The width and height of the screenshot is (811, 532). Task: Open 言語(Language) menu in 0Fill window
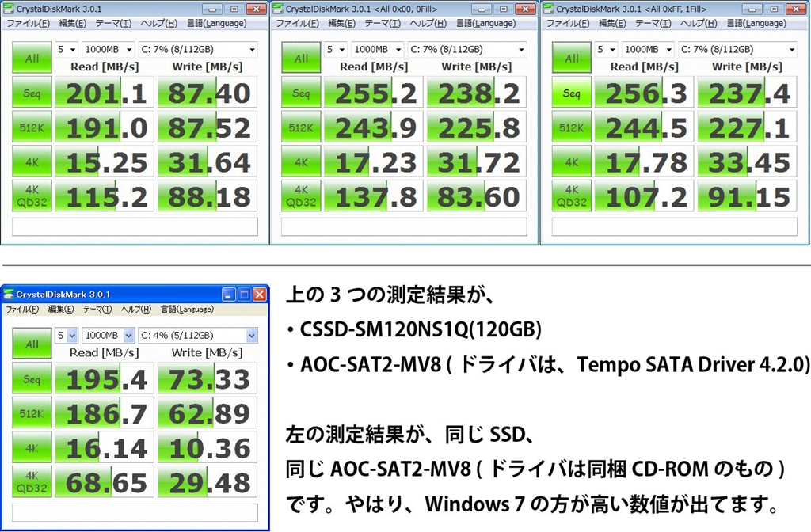[485, 23]
